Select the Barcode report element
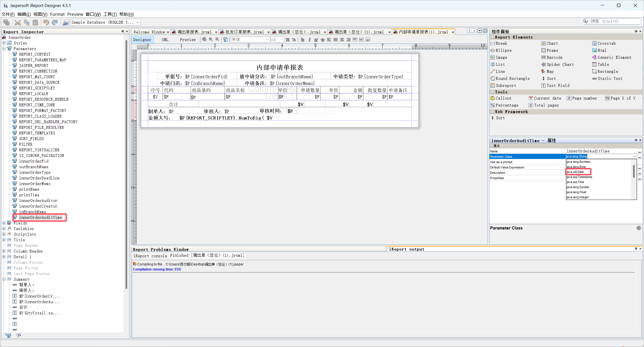The height and width of the screenshot is (347, 644). point(552,57)
